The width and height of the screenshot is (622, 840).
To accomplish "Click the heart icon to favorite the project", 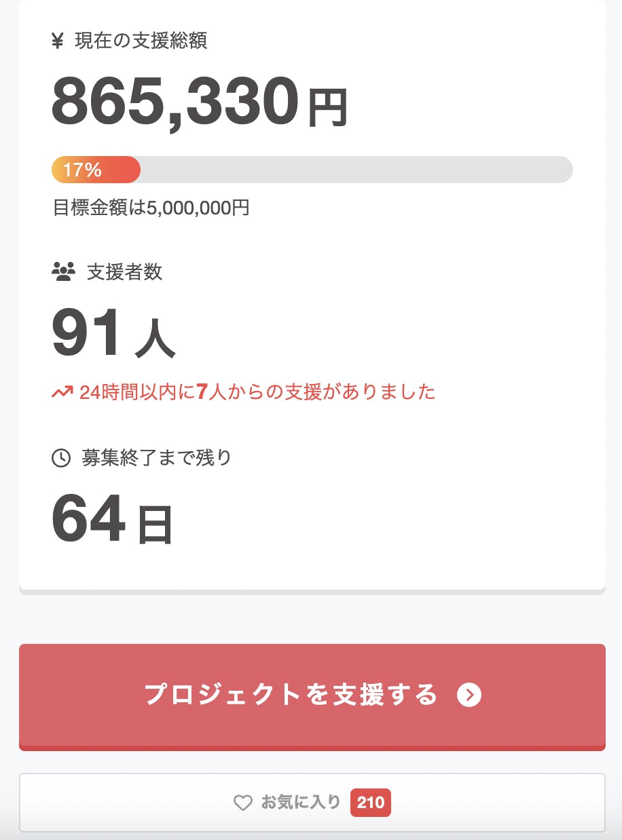I will tap(243, 803).
